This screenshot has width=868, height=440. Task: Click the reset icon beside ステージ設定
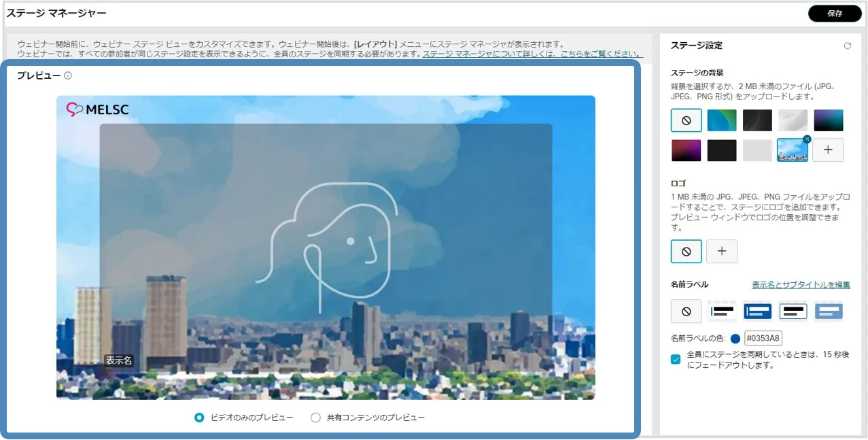point(847,46)
